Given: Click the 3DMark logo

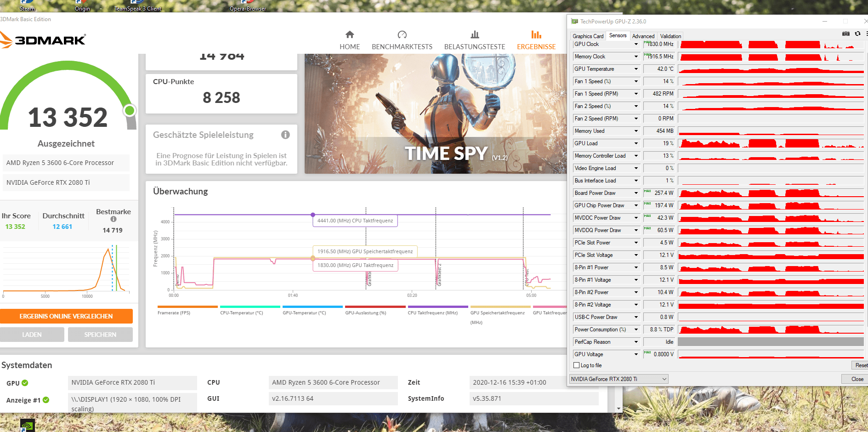Looking at the screenshot, I should (43, 40).
